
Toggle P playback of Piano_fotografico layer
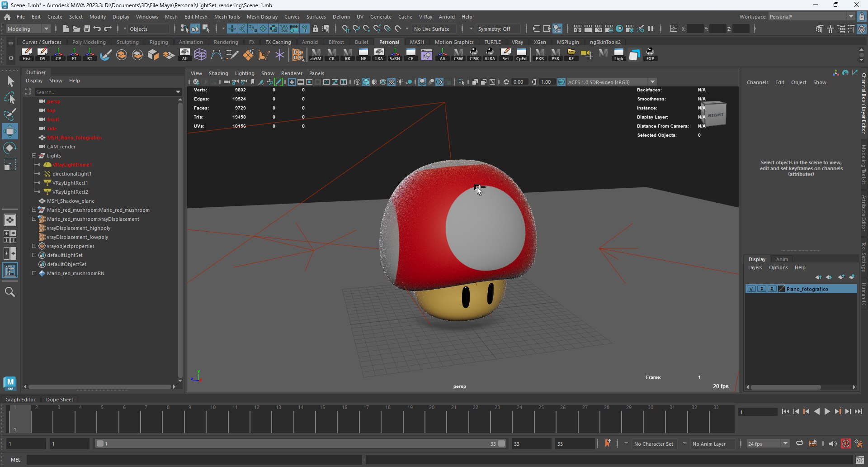tap(761, 289)
